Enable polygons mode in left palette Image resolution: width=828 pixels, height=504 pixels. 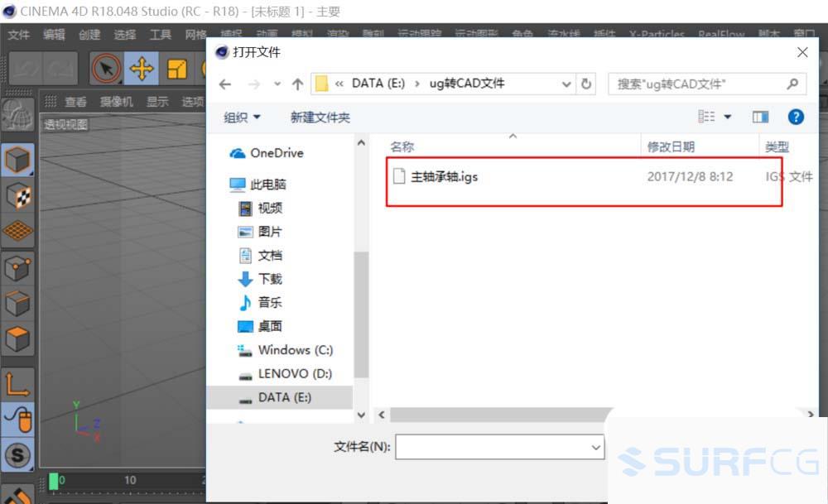pyautogui.click(x=17, y=338)
